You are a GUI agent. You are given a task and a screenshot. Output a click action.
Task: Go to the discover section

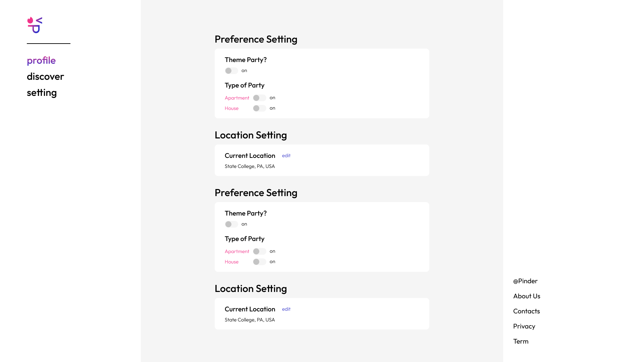pyautogui.click(x=45, y=76)
